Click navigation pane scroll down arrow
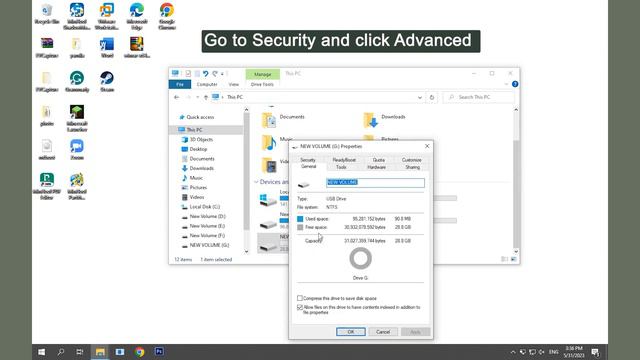Image resolution: width=640 pixels, height=360 pixels. [247, 251]
